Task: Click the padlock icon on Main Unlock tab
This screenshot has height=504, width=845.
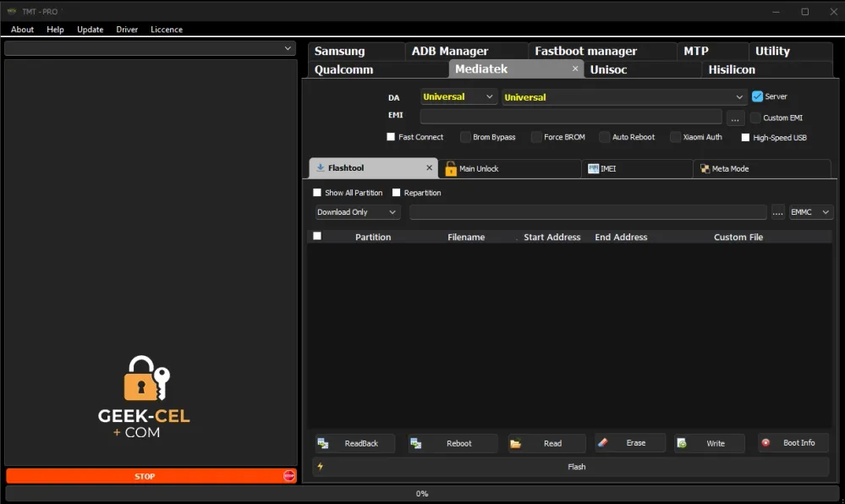Action: point(451,169)
